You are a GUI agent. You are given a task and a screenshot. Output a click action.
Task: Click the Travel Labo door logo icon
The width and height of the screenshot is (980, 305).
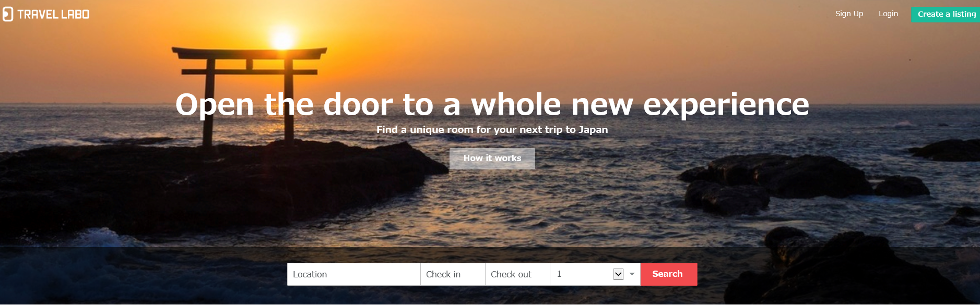pyautogui.click(x=8, y=14)
